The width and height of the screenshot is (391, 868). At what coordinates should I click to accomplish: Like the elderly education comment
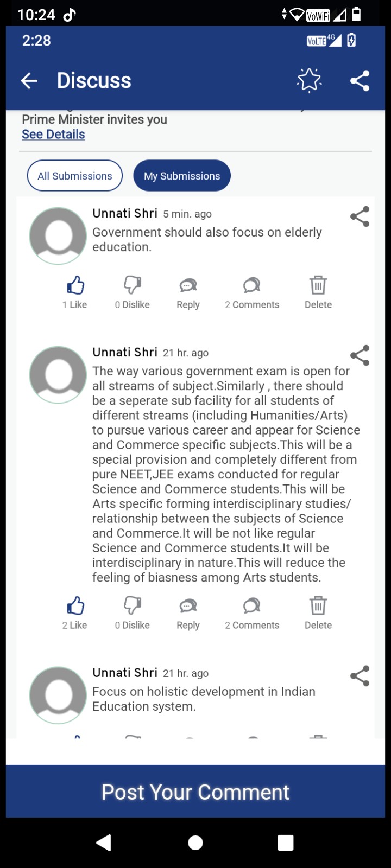75,292
